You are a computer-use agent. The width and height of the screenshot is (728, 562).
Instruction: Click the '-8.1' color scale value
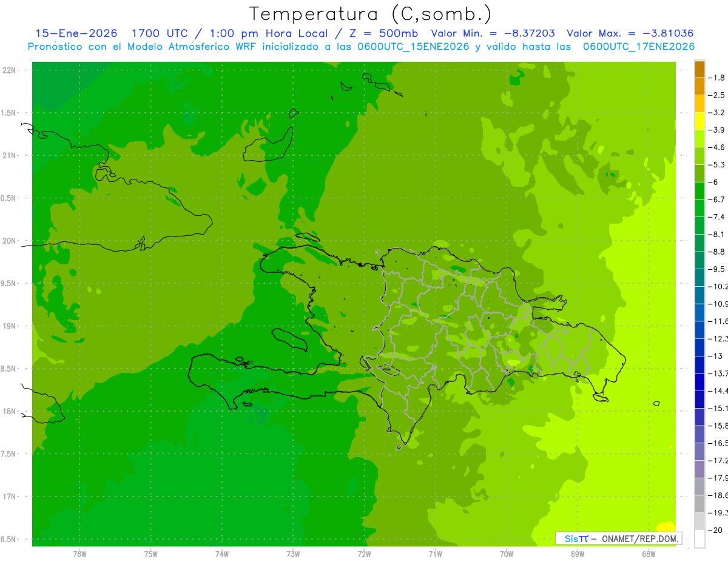[x=716, y=234]
